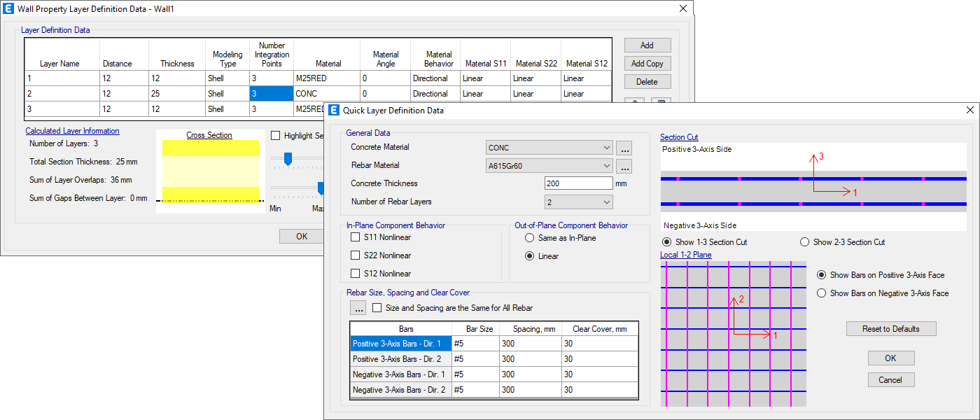Toggle the Highlight checkbox in Wall Property window

[x=275, y=136]
